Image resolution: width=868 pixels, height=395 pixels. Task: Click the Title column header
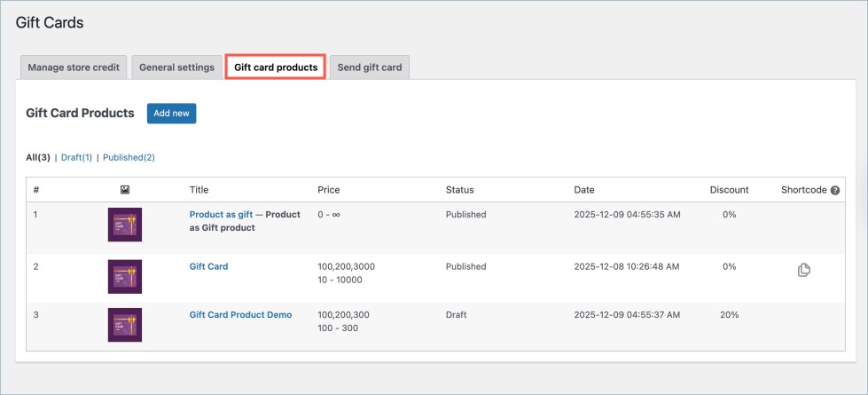[x=199, y=190]
